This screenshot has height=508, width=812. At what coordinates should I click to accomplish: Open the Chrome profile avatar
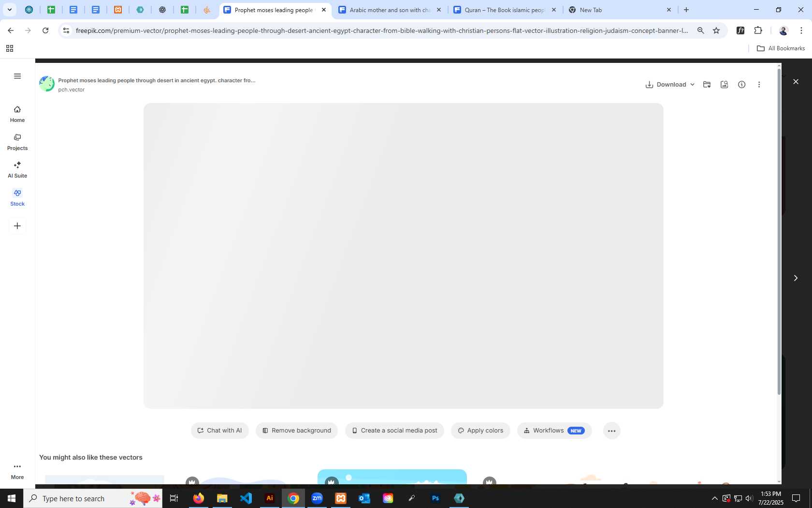click(x=783, y=30)
